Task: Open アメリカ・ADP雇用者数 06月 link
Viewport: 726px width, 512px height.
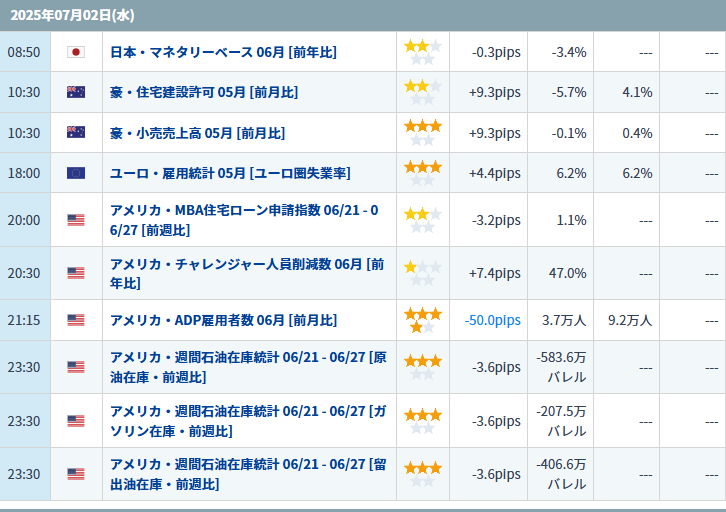Action: (x=223, y=320)
